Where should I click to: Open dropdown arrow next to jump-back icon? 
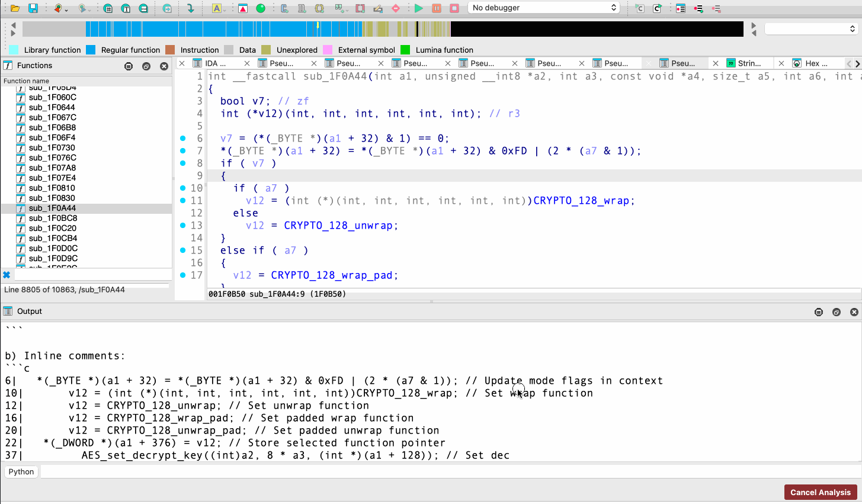[x=66, y=9]
